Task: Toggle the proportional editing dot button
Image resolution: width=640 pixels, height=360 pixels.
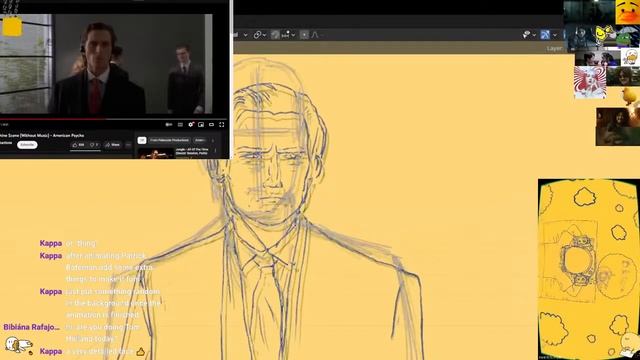Action: [304, 35]
